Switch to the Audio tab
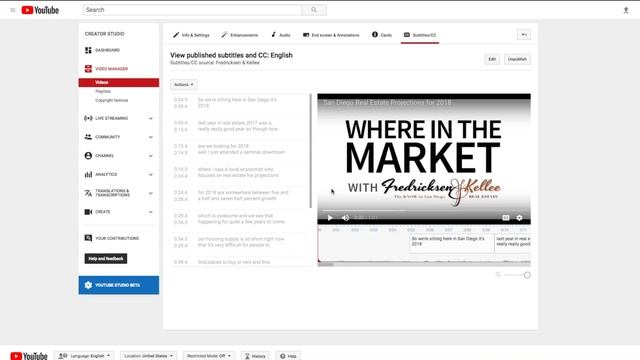The width and height of the screenshot is (640, 360). (x=280, y=35)
